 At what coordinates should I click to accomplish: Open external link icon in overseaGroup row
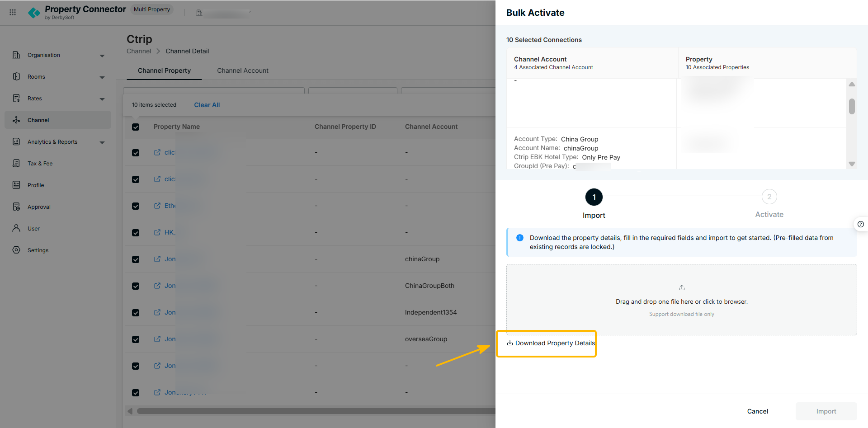click(157, 339)
